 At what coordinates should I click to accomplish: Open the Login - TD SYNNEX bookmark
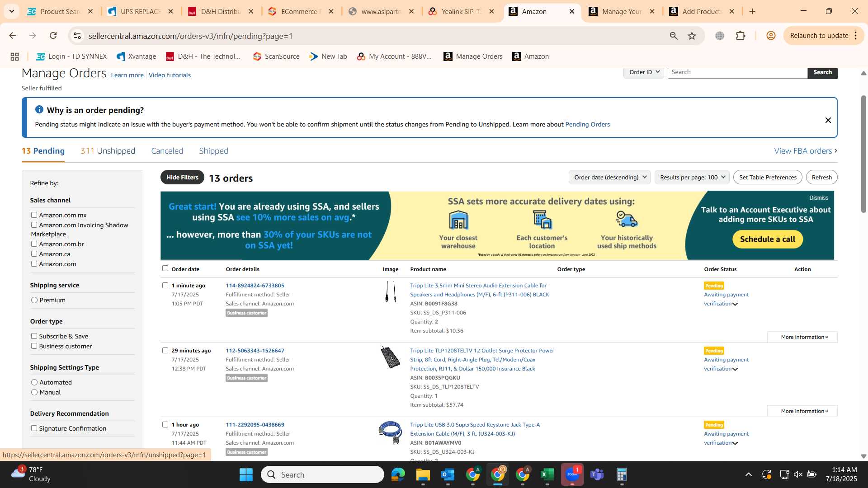click(72, 56)
